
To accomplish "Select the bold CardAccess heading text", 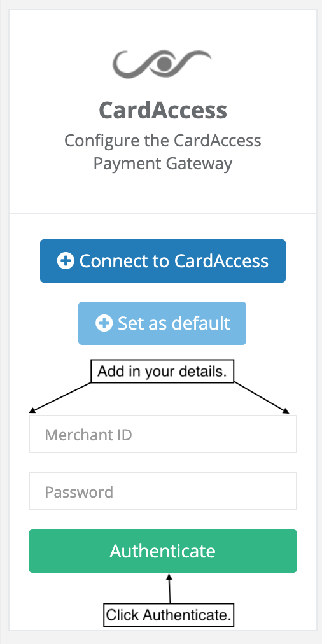I will [x=163, y=110].
